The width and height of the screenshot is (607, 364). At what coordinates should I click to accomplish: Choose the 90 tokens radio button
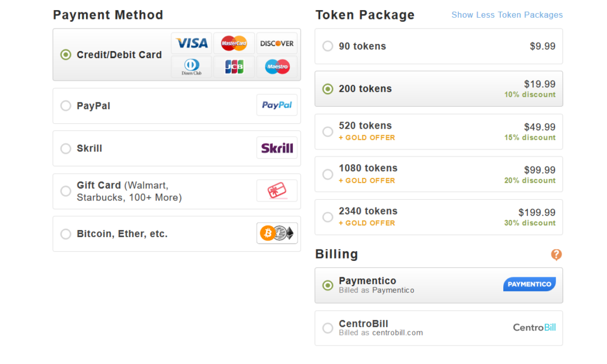pos(328,46)
